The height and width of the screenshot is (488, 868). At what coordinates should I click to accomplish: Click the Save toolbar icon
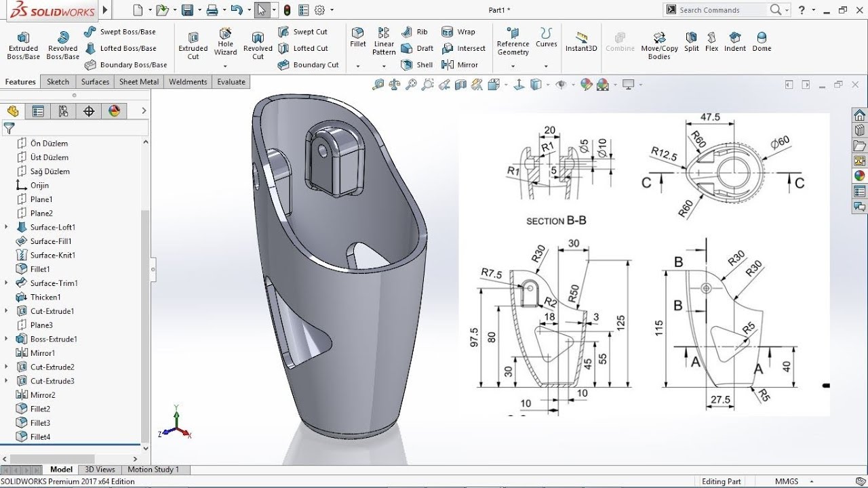pyautogui.click(x=187, y=10)
